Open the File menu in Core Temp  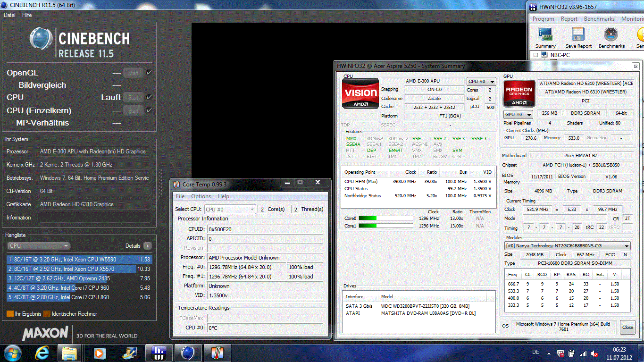(x=180, y=196)
